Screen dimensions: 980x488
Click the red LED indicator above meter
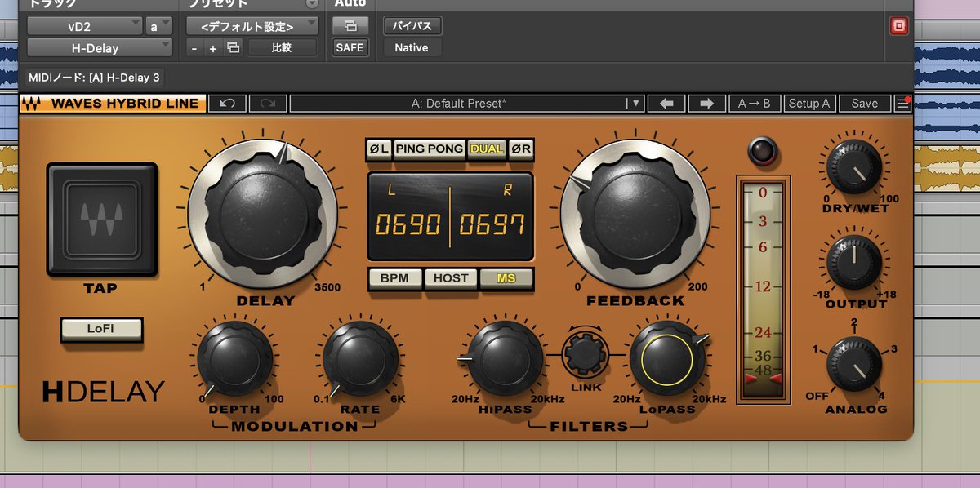(762, 153)
